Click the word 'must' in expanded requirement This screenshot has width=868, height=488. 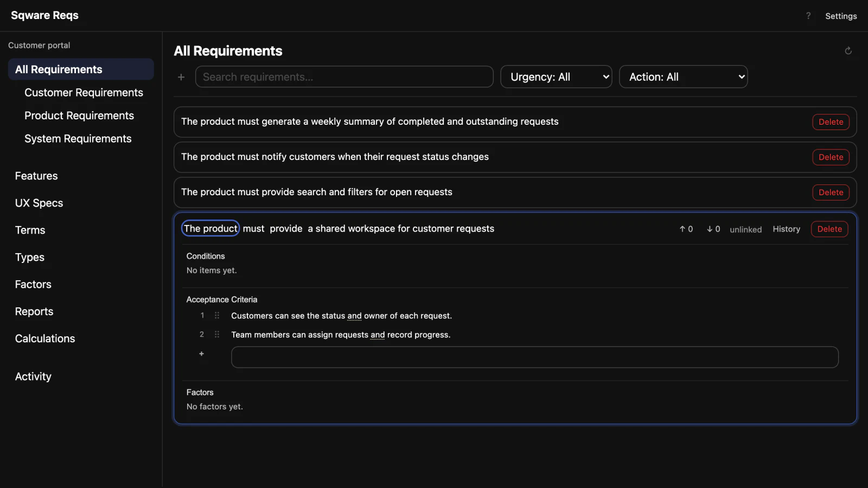tap(253, 229)
